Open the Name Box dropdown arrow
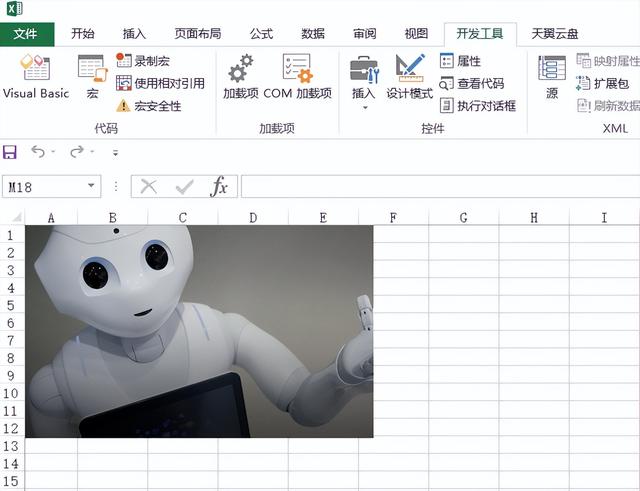The image size is (640, 491). point(92,186)
